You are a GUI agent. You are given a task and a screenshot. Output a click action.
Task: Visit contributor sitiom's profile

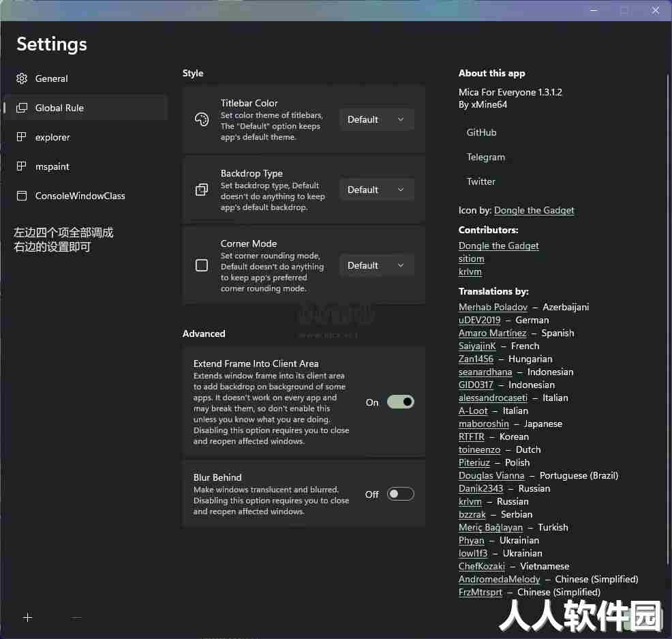point(471,258)
